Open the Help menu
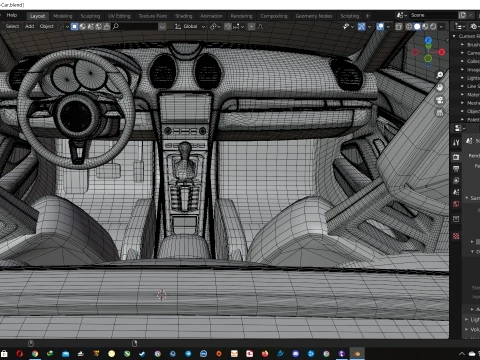Image resolution: width=480 pixels, height=360 pixels. point(12,15)
